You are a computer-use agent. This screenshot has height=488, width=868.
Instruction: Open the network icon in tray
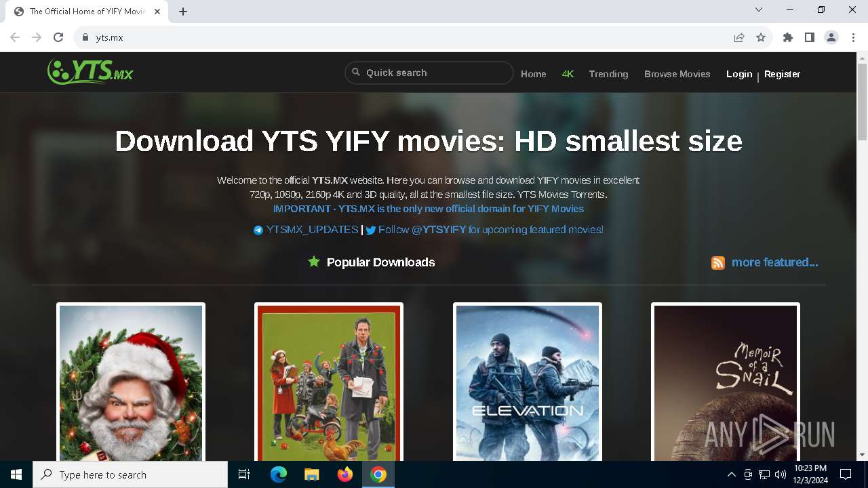pos(764,474)
